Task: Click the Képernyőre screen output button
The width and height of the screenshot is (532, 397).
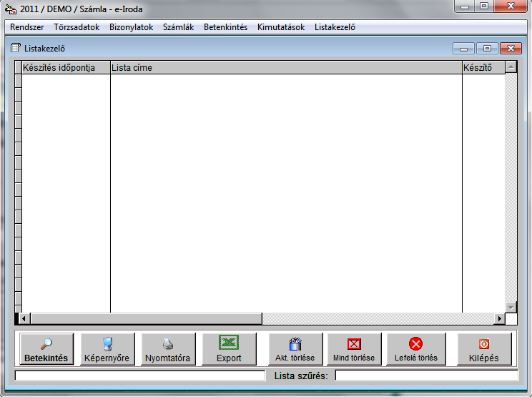Action: pos(107,350)
